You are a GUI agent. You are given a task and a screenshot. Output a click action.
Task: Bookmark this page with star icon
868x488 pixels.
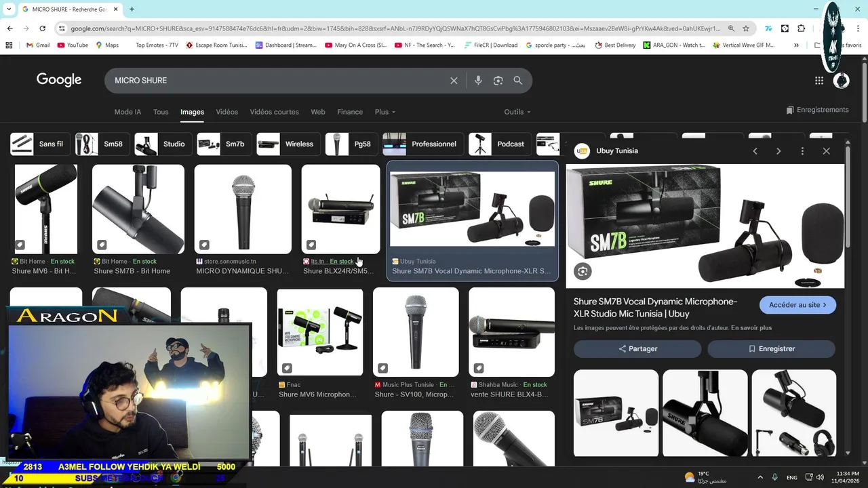746,28
